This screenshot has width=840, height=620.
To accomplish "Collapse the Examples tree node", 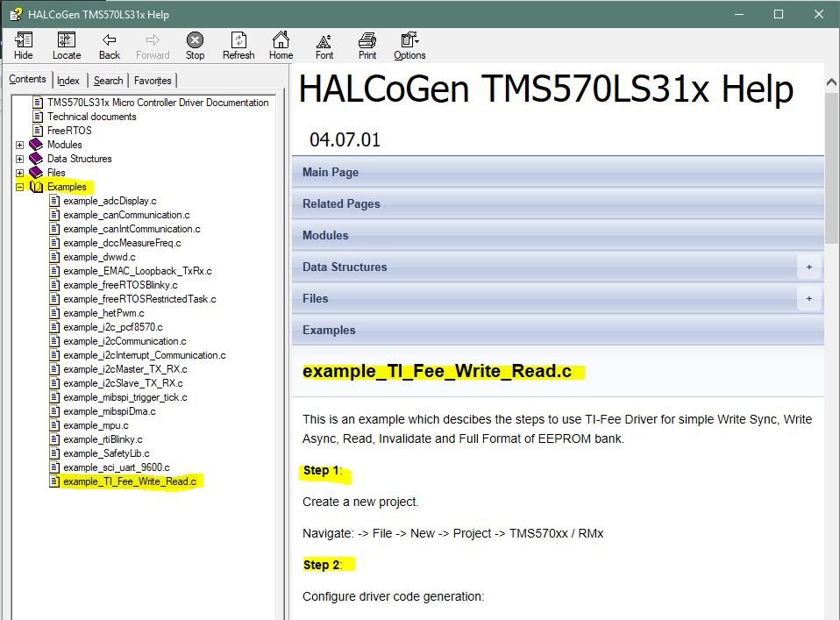I will 20,187.
